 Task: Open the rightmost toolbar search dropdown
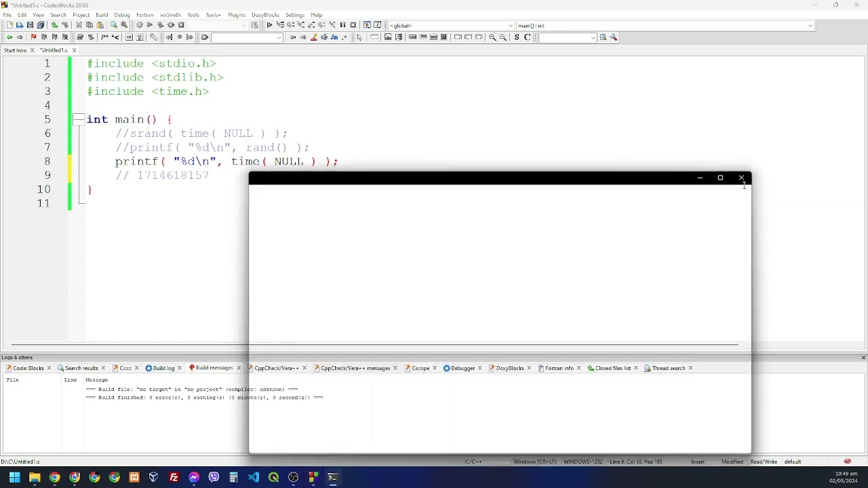[x=593, y=38]
